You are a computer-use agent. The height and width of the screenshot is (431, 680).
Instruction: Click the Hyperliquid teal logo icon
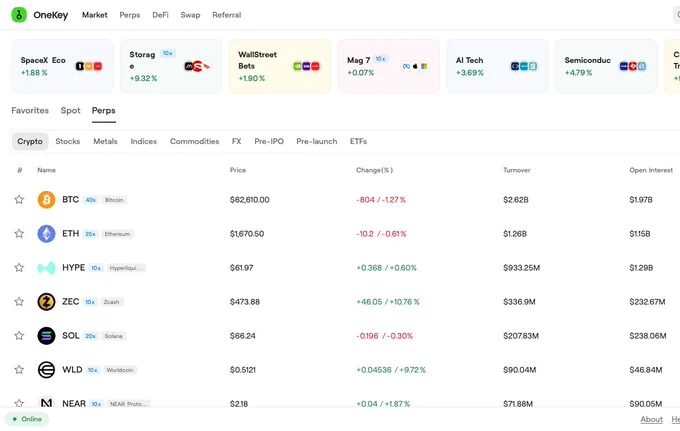pyautogui.click(x=46, y=268)
